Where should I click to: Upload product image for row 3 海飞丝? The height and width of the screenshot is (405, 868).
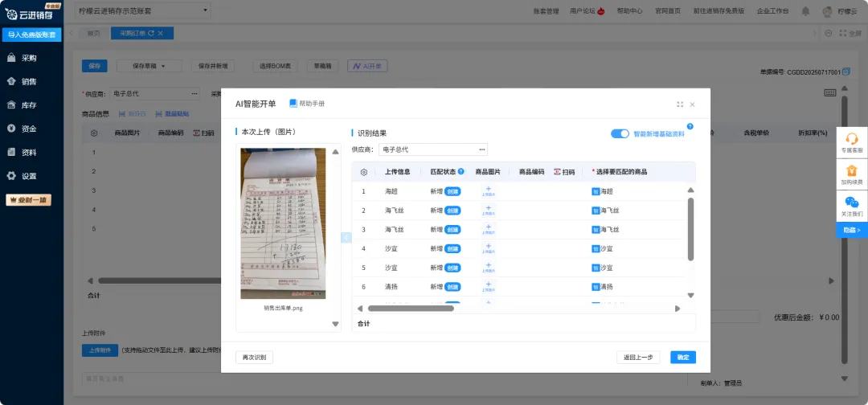click(x=488, y=229)
